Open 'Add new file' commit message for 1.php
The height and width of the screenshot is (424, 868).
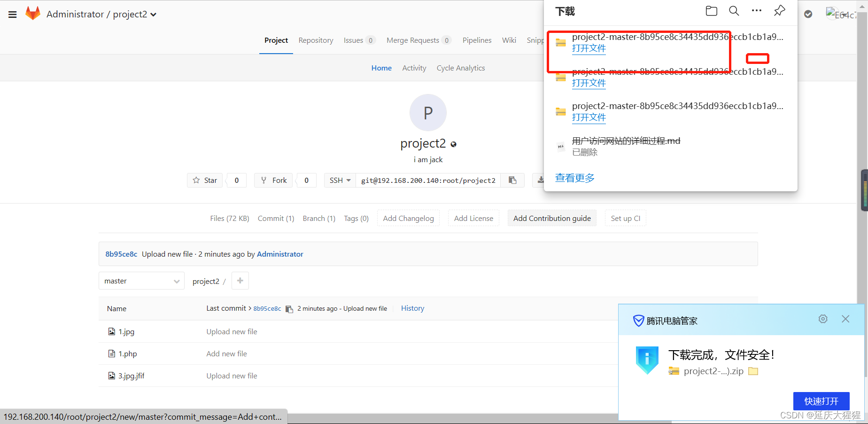226,354
